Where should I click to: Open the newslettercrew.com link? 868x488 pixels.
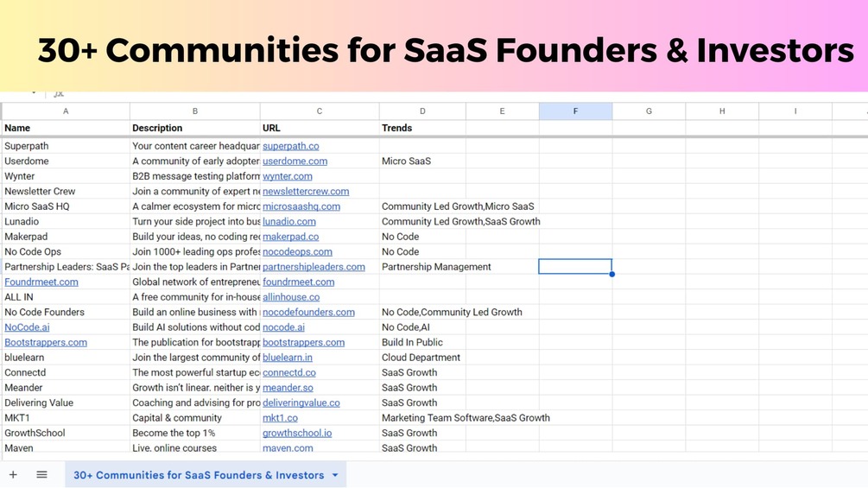[x=306, y=192]
